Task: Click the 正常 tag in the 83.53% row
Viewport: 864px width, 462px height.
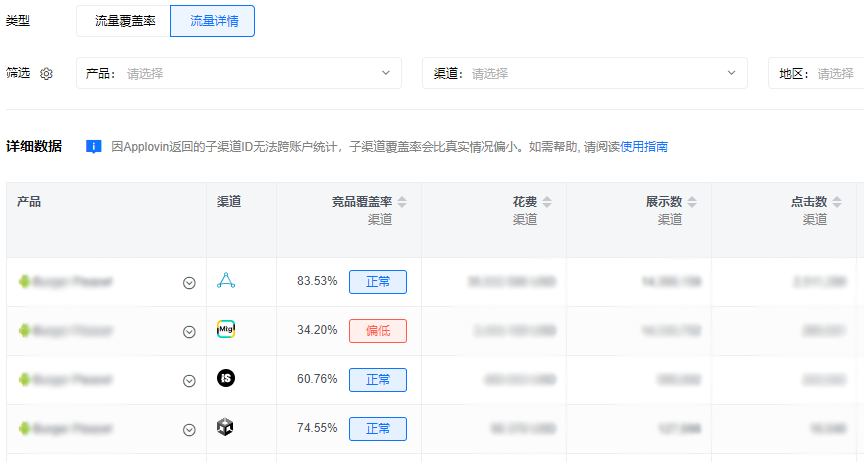Action: (378, 282)
